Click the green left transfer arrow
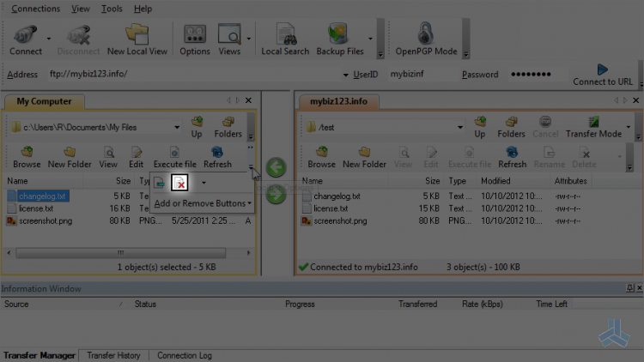 coord(276,167)
